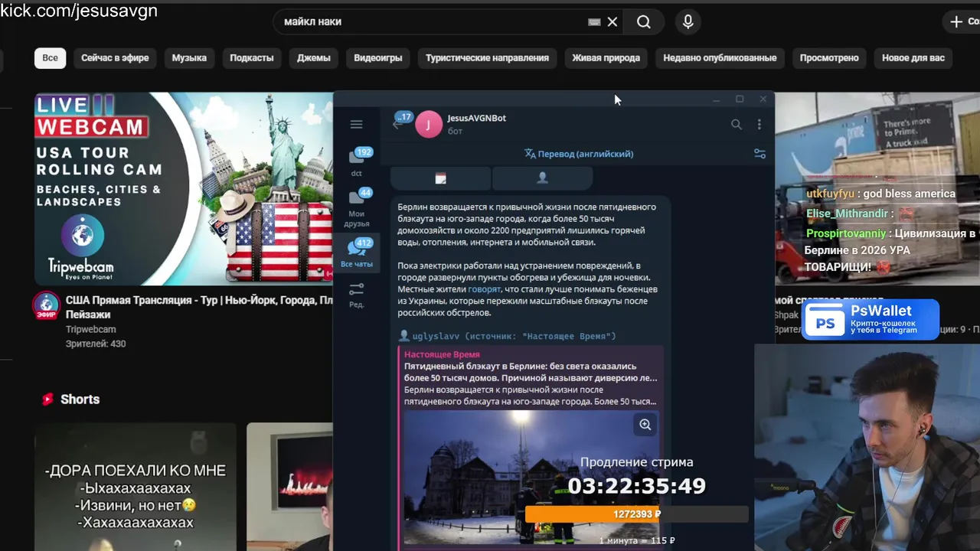Clear the YouTube search query with X

[x=612, y=22]
